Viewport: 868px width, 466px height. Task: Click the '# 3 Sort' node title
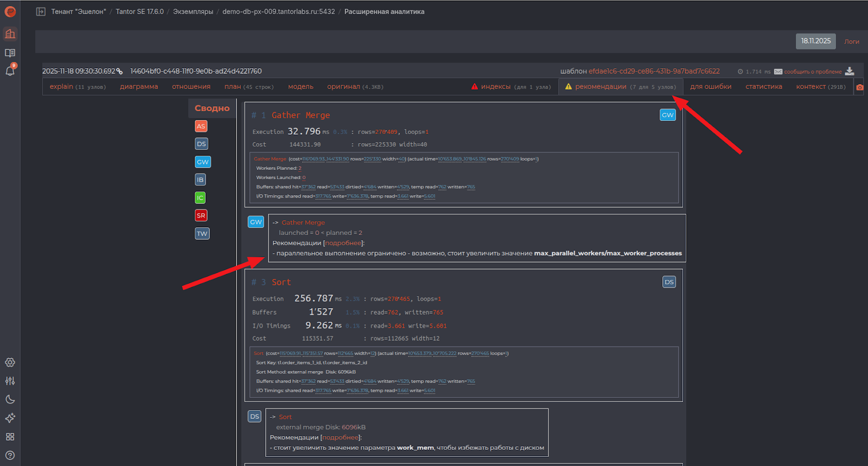[x=271, y=282]
